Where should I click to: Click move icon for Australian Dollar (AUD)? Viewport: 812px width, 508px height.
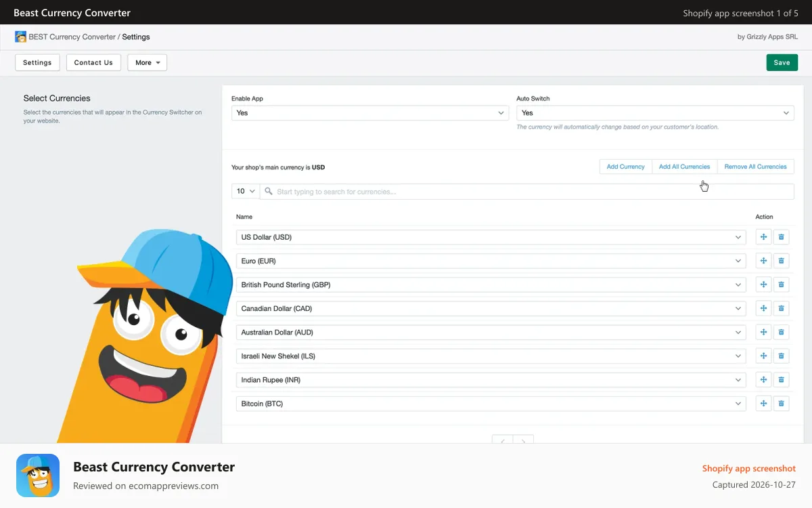pos(763,332)
